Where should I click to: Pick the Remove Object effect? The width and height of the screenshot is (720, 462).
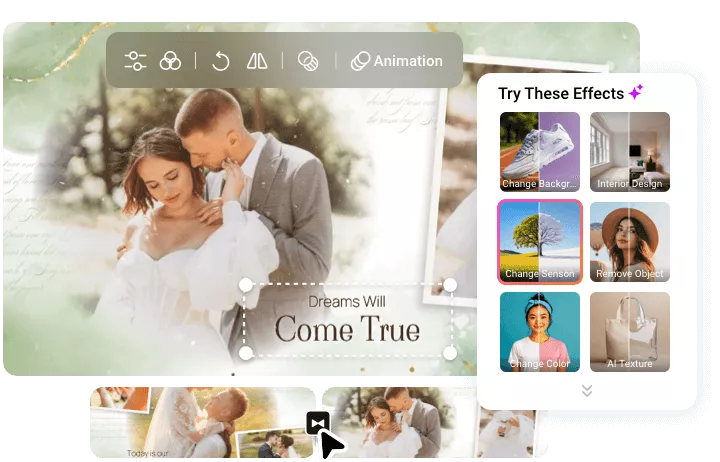coord(630,242)
